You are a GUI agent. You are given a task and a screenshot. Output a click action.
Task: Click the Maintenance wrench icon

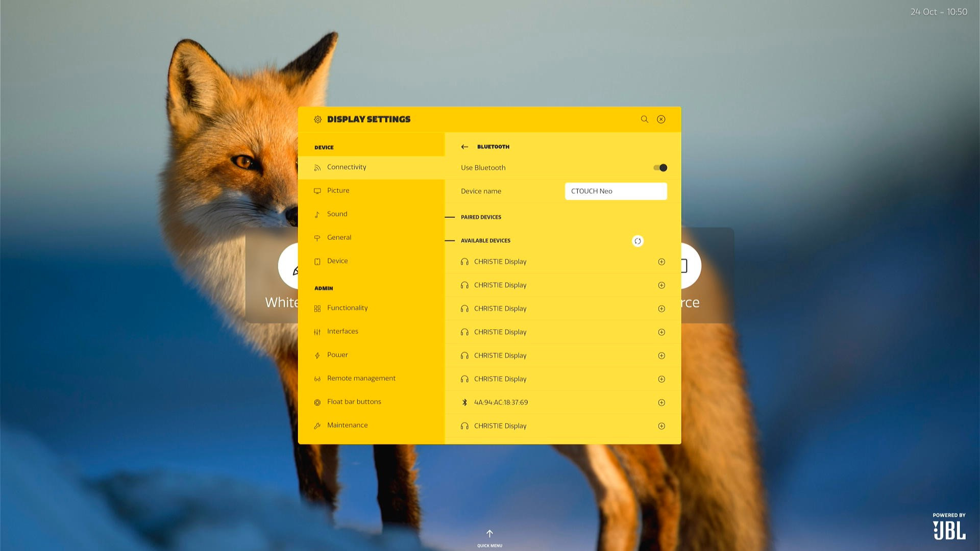[317, 426]
